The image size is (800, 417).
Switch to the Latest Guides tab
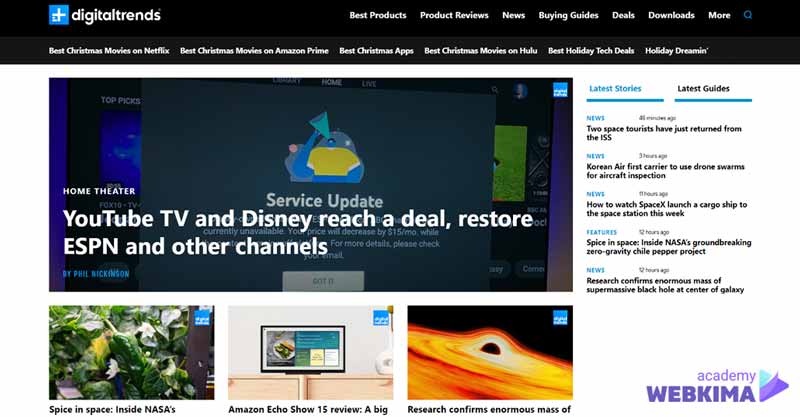[x=703, y=88]
